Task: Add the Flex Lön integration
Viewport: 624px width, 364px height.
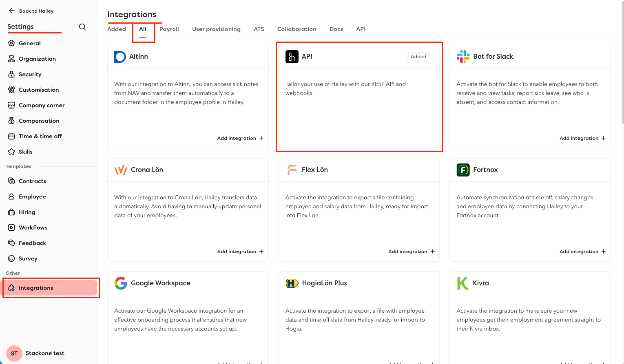Action: tap(412, 251)
